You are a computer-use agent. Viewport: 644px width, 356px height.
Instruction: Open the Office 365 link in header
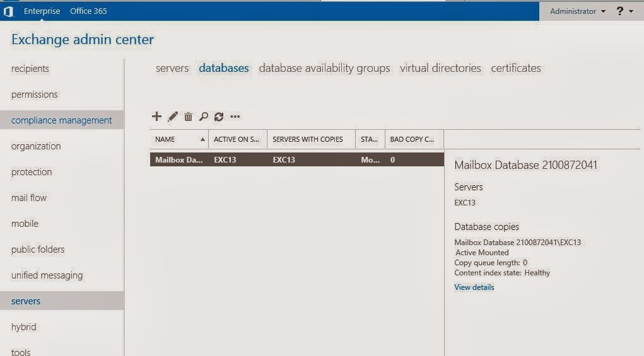coord(88,11)
